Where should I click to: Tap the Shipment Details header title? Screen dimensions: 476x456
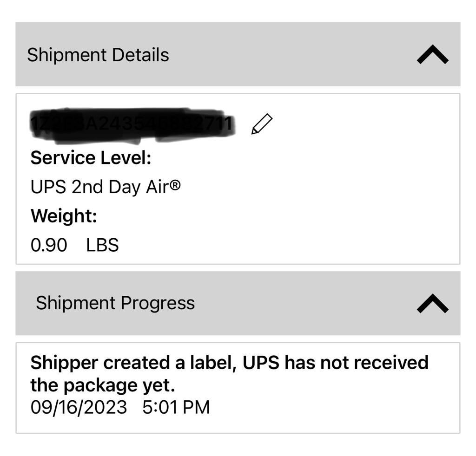pyautogui.click(x=98, y=55)
